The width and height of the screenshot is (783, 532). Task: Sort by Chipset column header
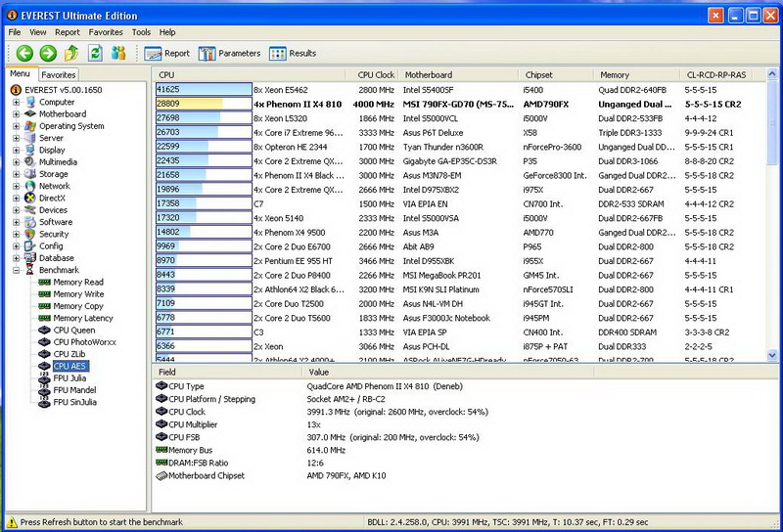pos(555,75)
